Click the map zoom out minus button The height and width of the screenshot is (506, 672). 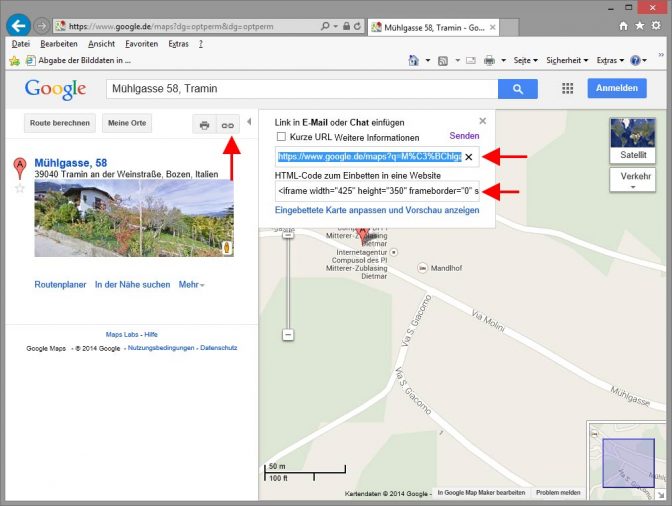pos(288,335)
